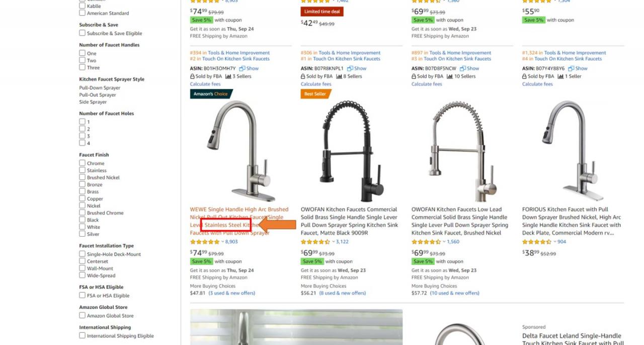The width and height of the screenshot is (644, 345).
Task: Click the Show icon for ASIN B07Y4Y88Y6
Action: tap(571, 68)
